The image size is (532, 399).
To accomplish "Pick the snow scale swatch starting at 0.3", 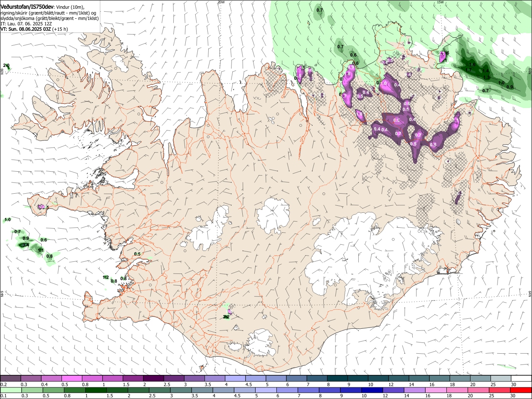I will click(x=31, y=379).
